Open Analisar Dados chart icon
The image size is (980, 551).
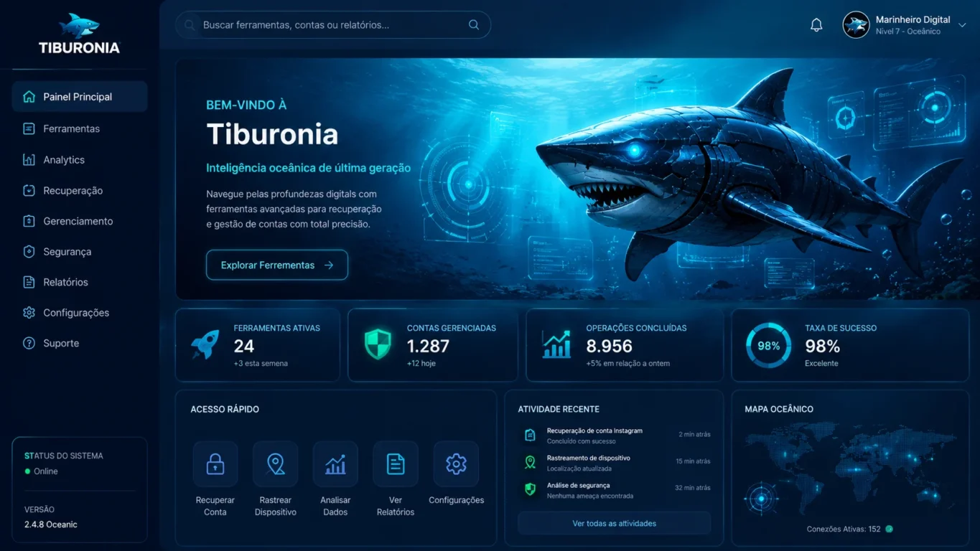(x=335, y=464)
